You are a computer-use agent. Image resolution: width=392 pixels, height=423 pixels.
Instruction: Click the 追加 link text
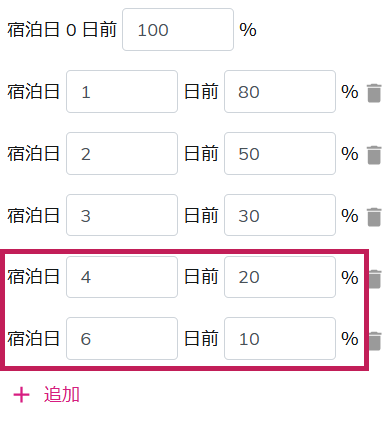[x=62, y=395]
